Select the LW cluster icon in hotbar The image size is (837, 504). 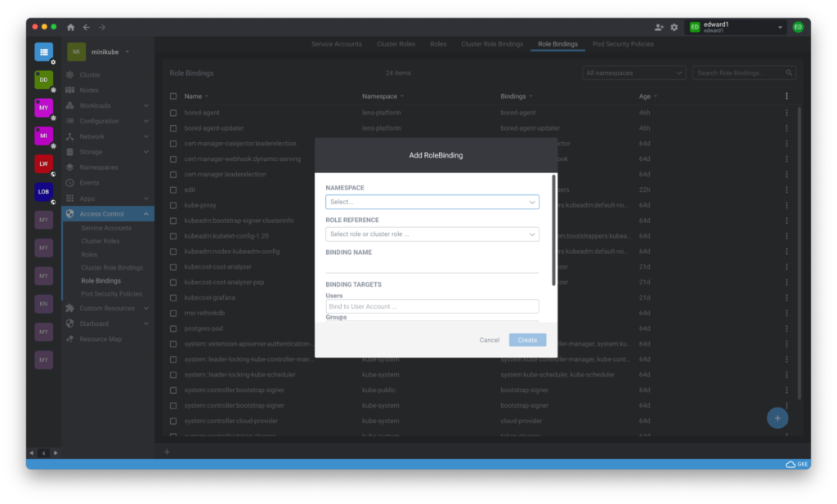coord(43,163)
